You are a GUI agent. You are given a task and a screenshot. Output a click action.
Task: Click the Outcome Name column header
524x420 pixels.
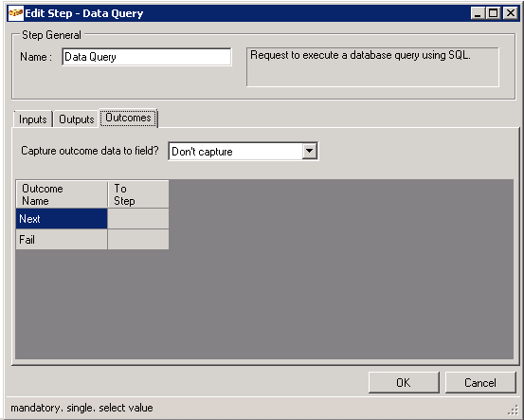(62, 194)
